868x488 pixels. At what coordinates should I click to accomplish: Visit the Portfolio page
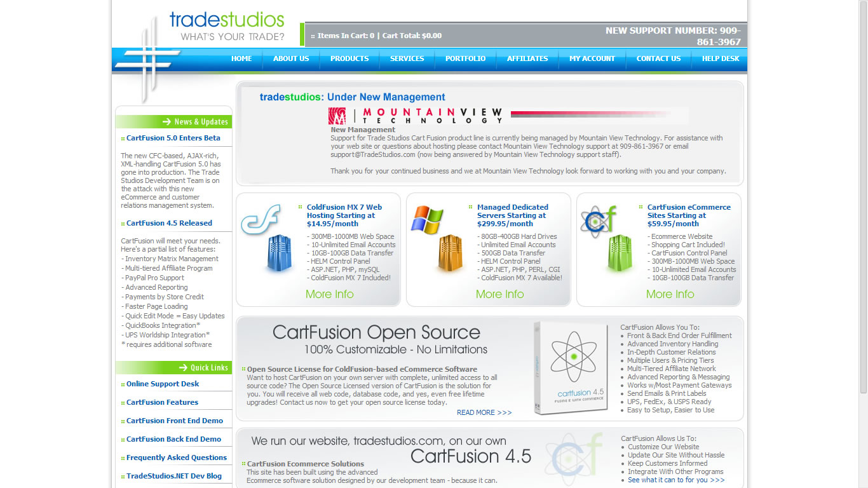click(465, 58)
